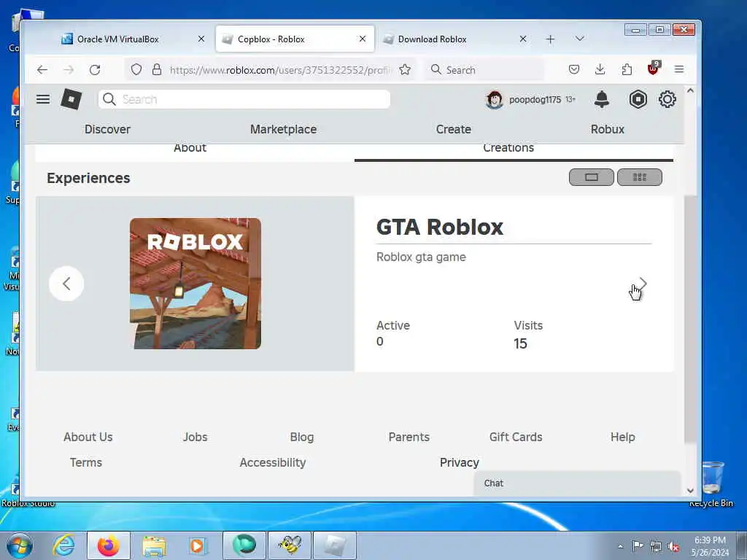Open Firefox downloads panel
Image resolution: width=747 pixels, height=560 pixels.
(x=600, y=69)
